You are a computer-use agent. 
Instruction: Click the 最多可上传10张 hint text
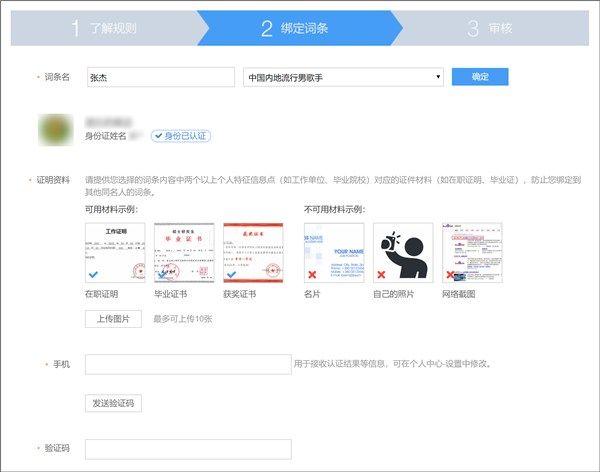(x=183, y=319)
